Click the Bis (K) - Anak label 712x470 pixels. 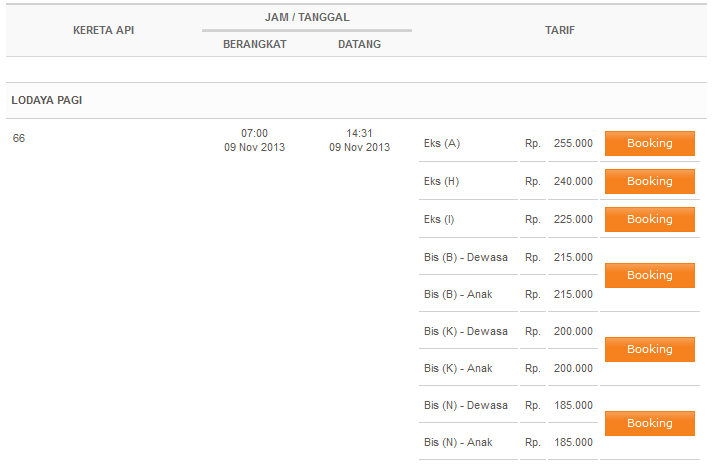[x=458, y=368]
